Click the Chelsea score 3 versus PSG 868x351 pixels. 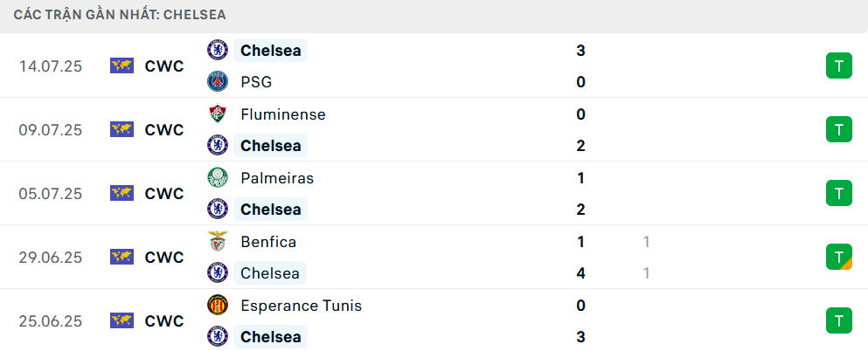tap(580, 51)
